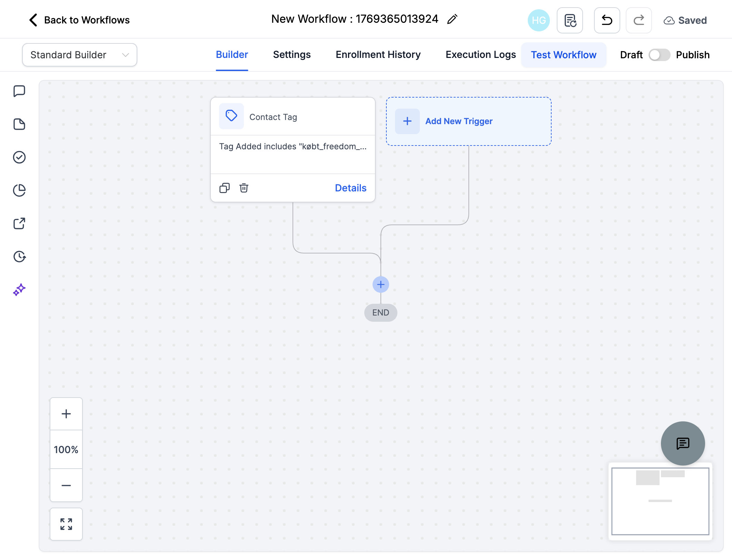This screenshot has width=732, height=560.
Task: Undo the last change
Action: pos(607,20)
